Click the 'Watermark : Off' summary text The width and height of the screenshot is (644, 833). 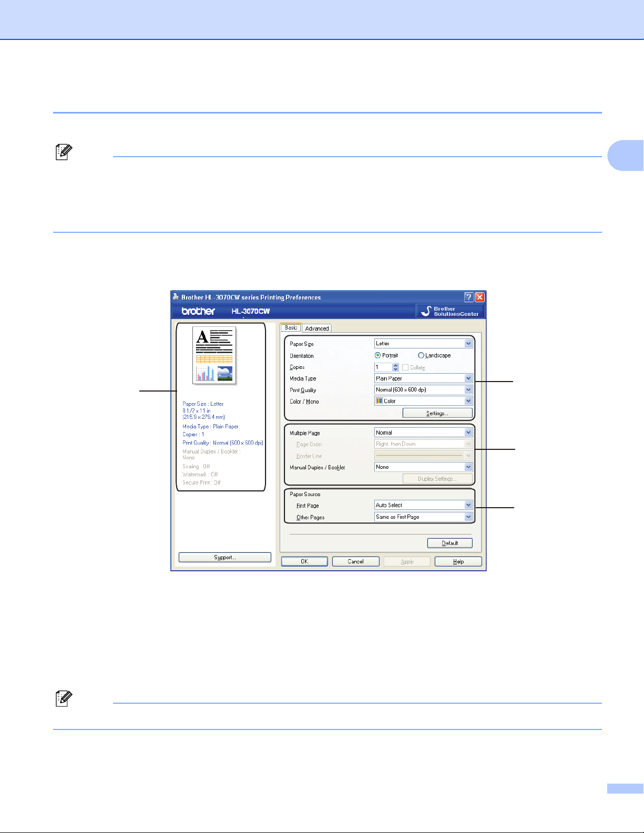(200, 474)
